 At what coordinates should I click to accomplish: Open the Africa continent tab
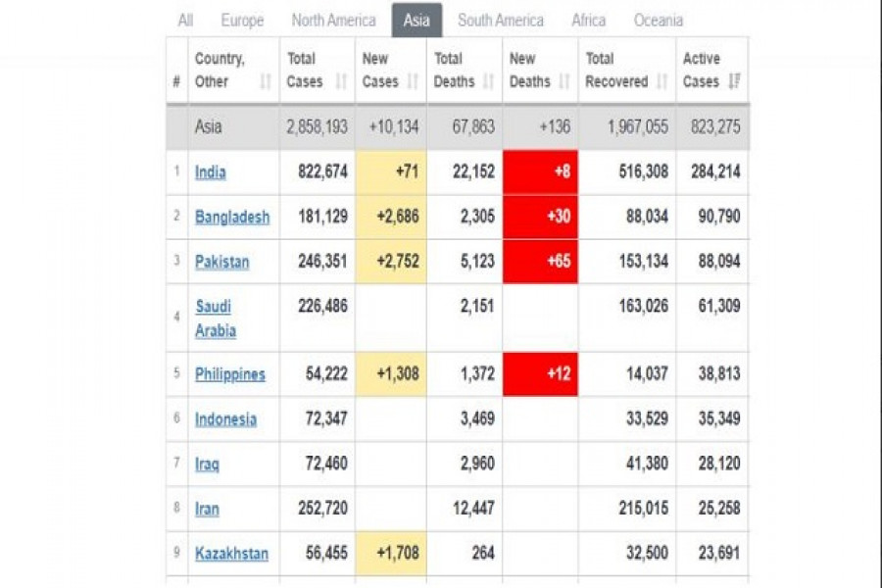[x=589, y=21]
